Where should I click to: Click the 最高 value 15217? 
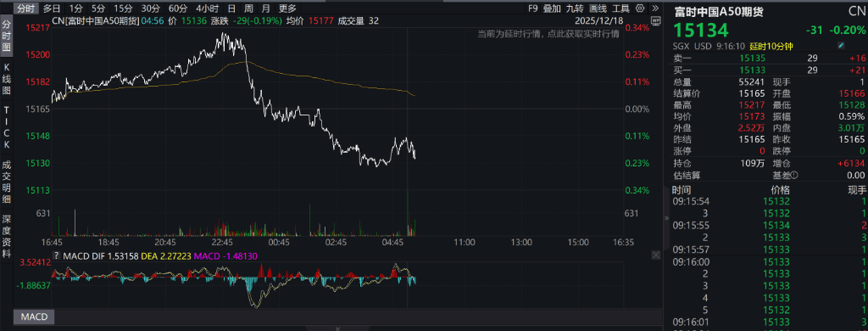click(x=752, y=104)
